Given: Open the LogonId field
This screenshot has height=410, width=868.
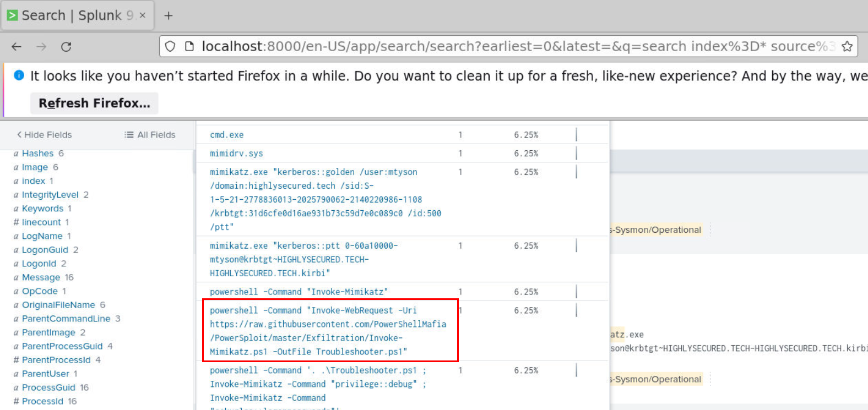Looking at the screenshot, I should 39,264.
